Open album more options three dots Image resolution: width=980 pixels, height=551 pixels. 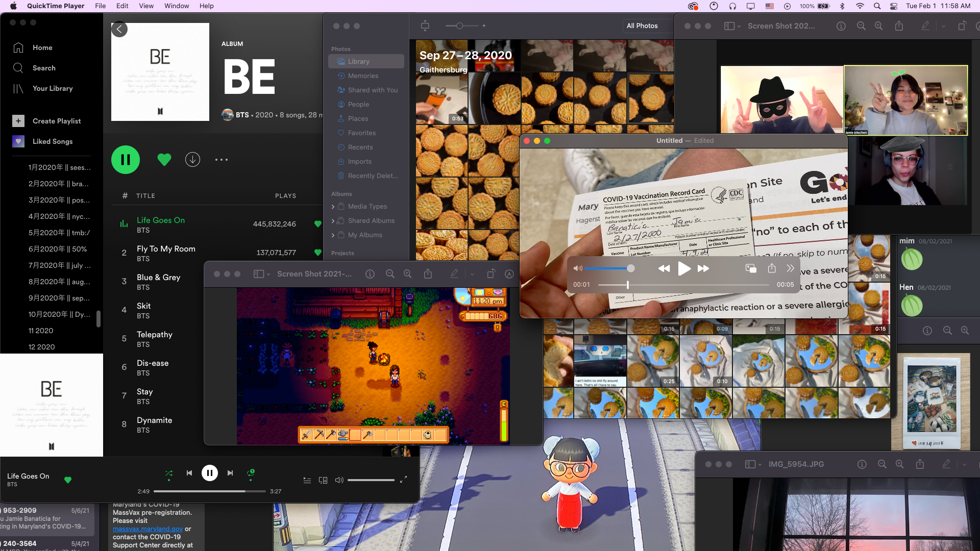coord(222,160)
